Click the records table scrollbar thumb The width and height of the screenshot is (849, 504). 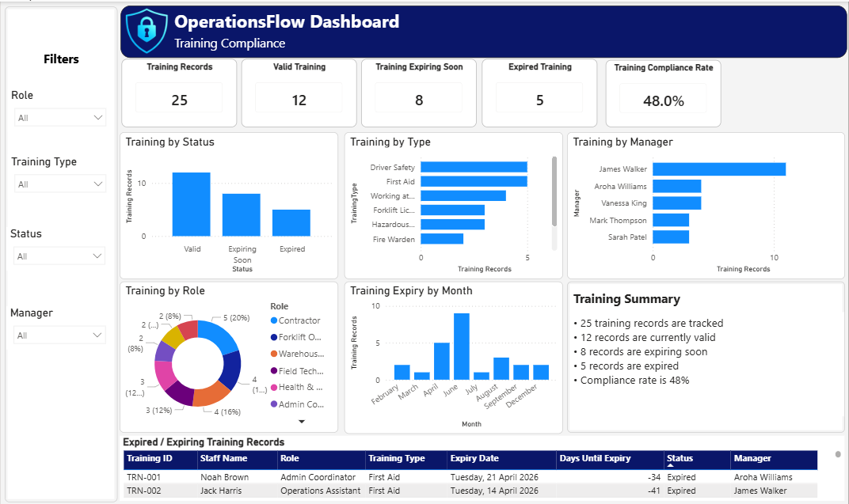838,454
